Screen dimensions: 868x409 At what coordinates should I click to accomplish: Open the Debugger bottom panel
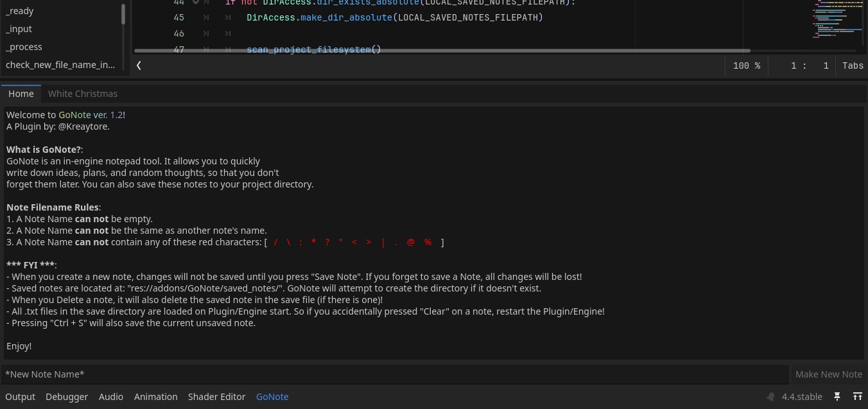coord(67,397)
